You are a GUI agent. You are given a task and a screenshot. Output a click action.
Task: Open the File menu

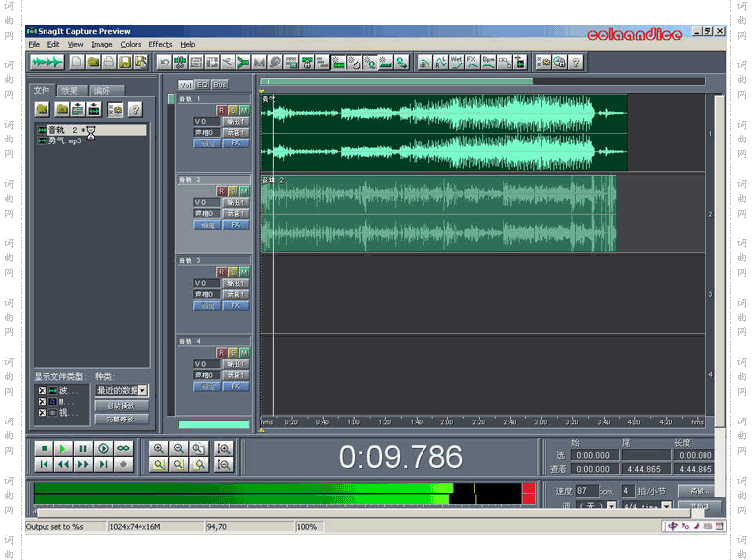[x=34, y=45]
